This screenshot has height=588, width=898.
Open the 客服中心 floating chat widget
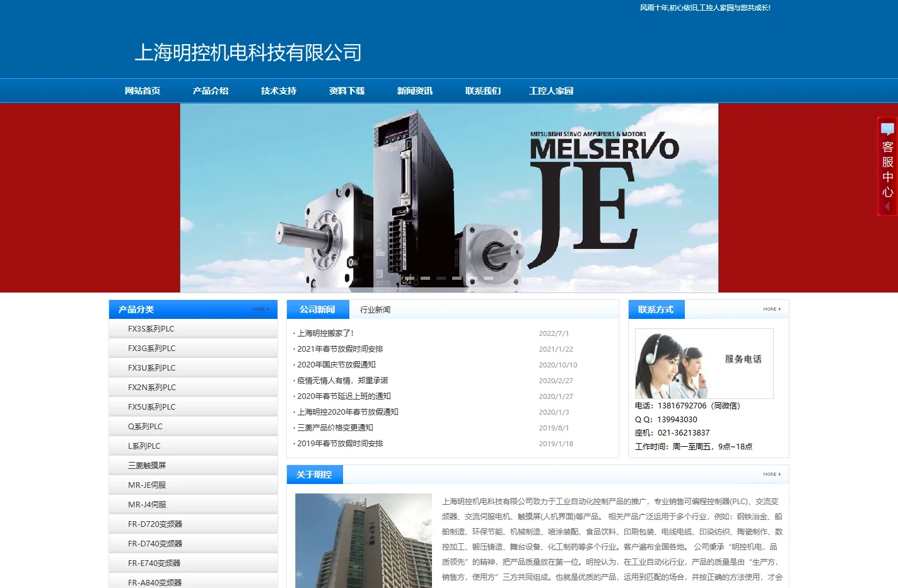[x=887, y=166]
